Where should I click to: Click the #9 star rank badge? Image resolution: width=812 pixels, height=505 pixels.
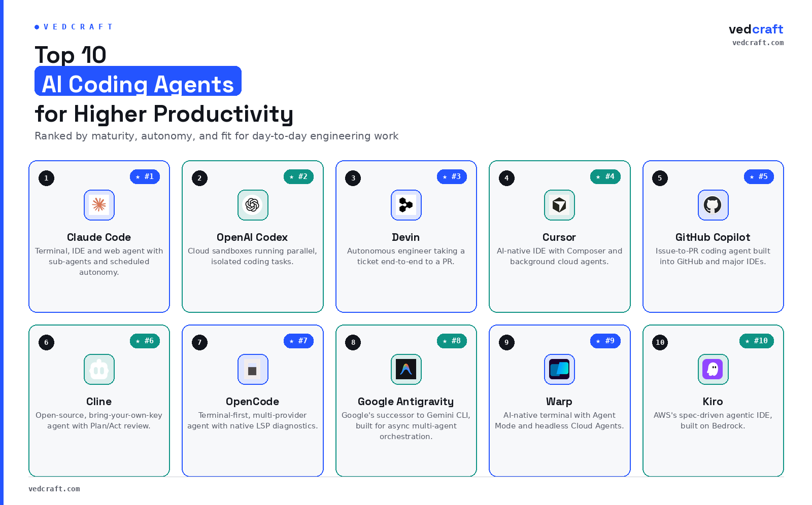click(605, 341)
